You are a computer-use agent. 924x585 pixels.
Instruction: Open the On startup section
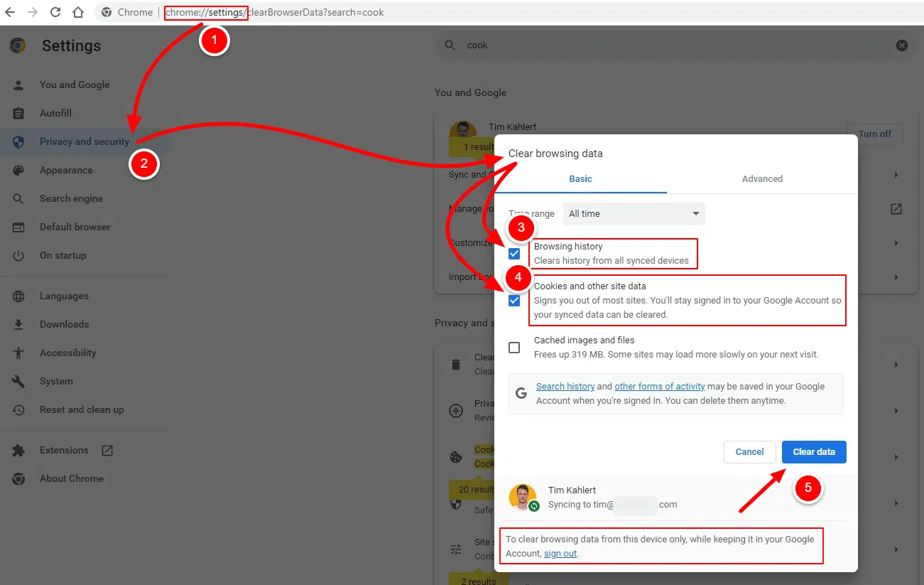tap(62, 255)
